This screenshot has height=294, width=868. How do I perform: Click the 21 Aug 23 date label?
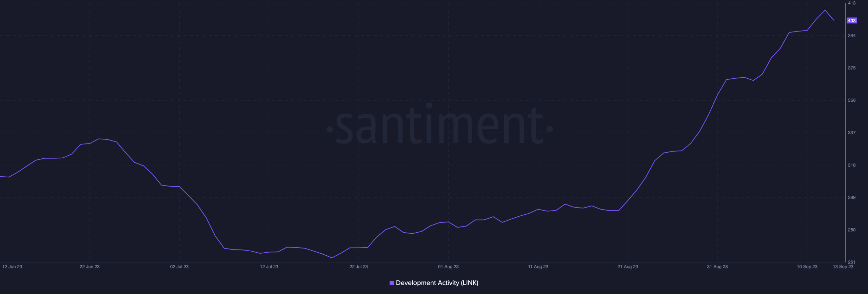click(x=628, y=267)
